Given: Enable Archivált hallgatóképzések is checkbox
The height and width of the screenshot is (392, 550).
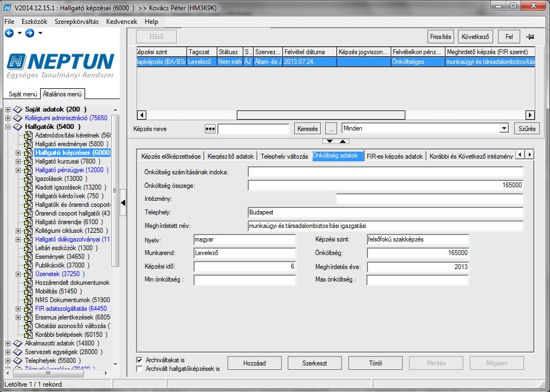Looking at the screenshot, I should click(x=140, y=369).
